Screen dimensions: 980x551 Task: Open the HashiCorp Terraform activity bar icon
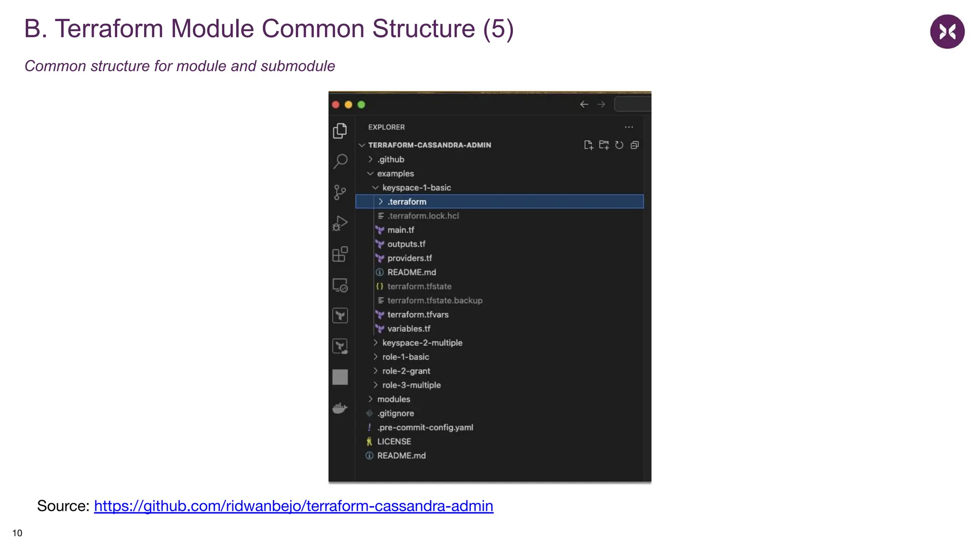tap(340, 316)
